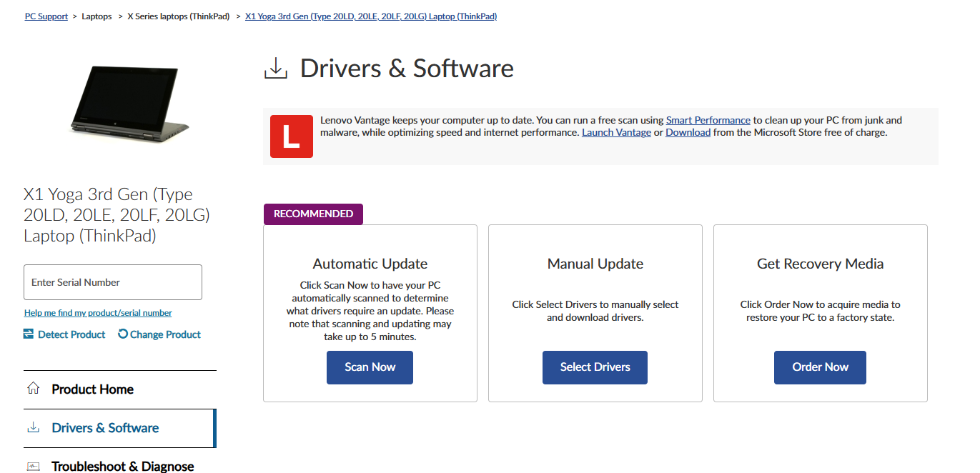Click the red Lenovo Vantage L logo

291,136
